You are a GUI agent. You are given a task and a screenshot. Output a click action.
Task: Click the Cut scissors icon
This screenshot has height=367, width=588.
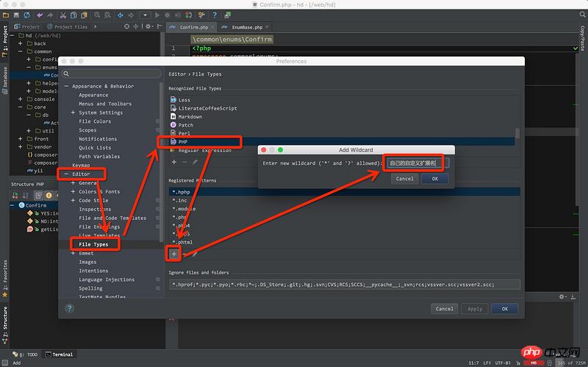(x=63, y=15)
